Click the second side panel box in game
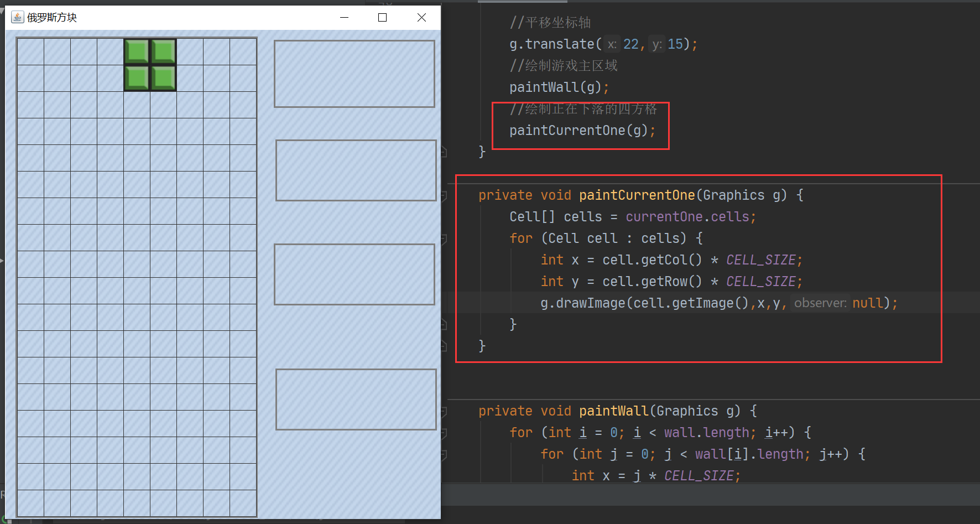The height and width of the screenshot is (524, 980). 356,170
